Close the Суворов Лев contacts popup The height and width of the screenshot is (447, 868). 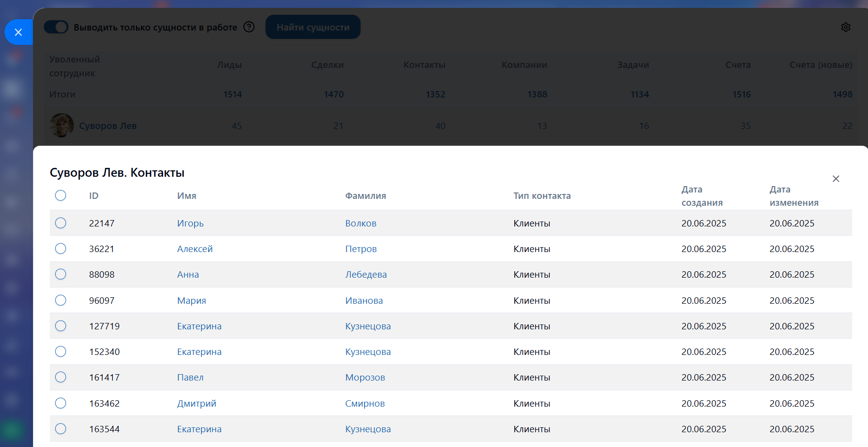pyautogui.click(x=836, y=179)
